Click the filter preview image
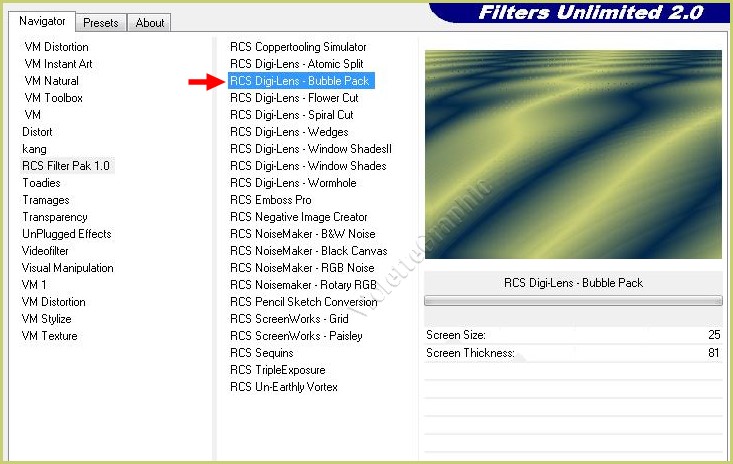 click(573, 157)
